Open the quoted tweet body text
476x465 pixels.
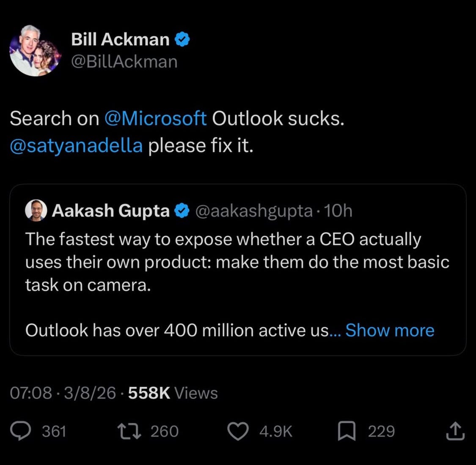point(237,284)
